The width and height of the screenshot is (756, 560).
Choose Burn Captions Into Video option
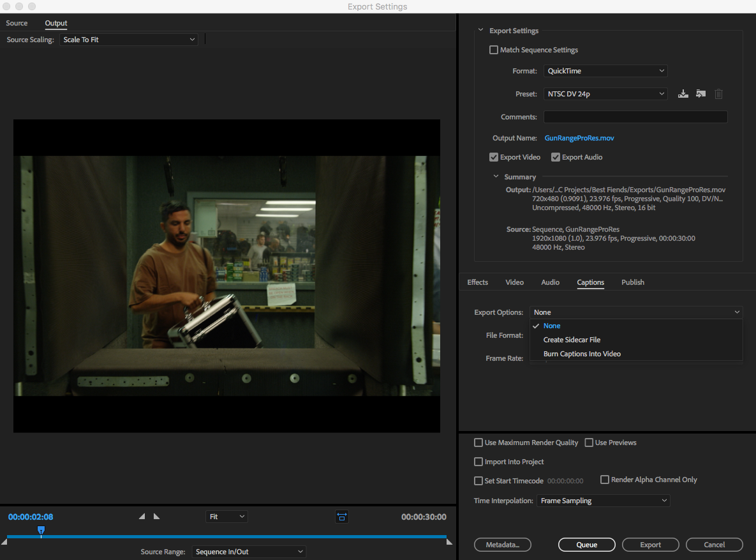[x=636, y=354]
